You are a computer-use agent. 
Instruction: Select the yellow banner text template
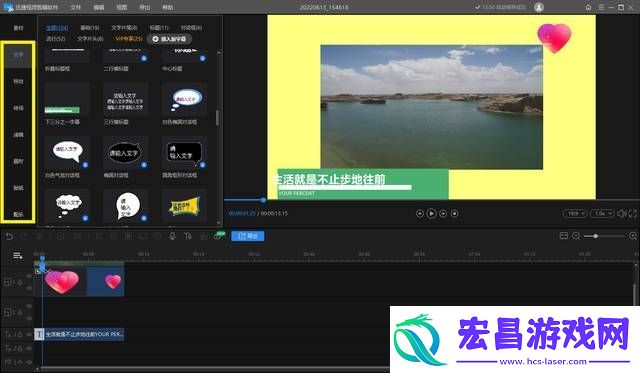(184, 206)
